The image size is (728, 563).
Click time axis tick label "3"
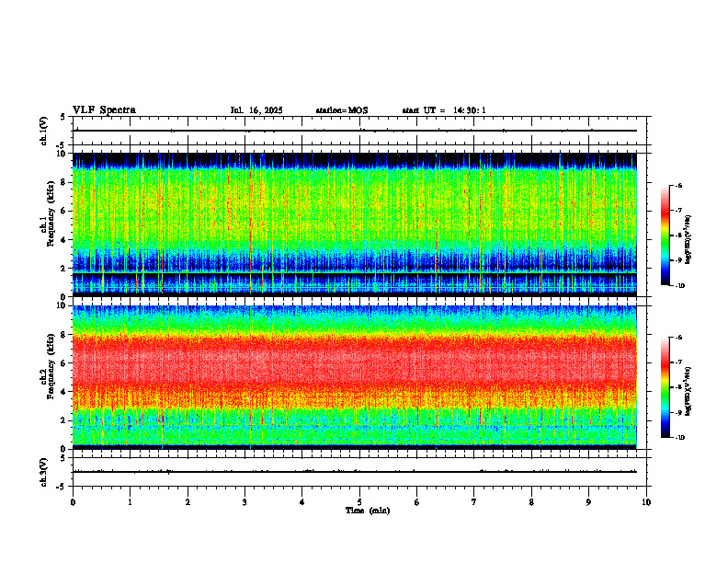tap(245, 502)
